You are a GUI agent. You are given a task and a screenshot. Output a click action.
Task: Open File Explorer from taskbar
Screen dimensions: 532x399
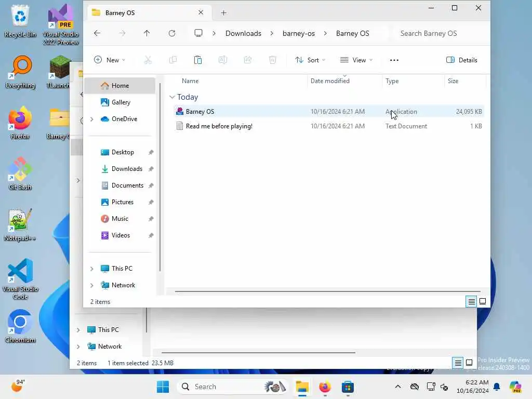click(302, 387)
